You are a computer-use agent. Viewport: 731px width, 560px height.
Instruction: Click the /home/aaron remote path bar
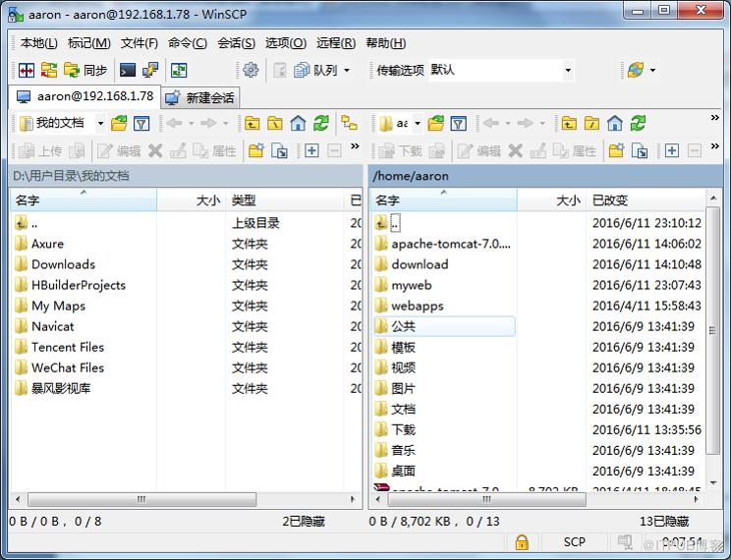(x=545, y=176)
